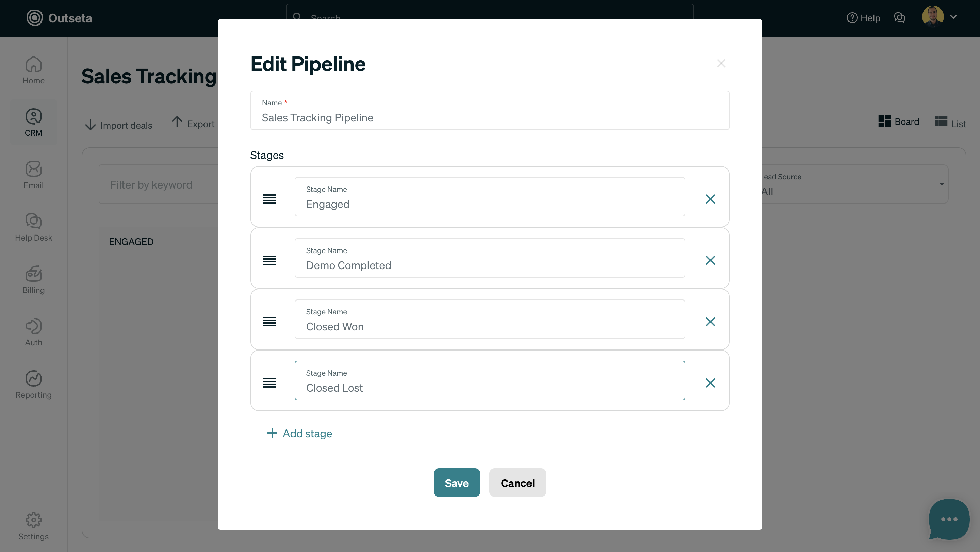The image size is (980, 552).
Task: Remove the Closed Won stage
Action: [710, 322]
